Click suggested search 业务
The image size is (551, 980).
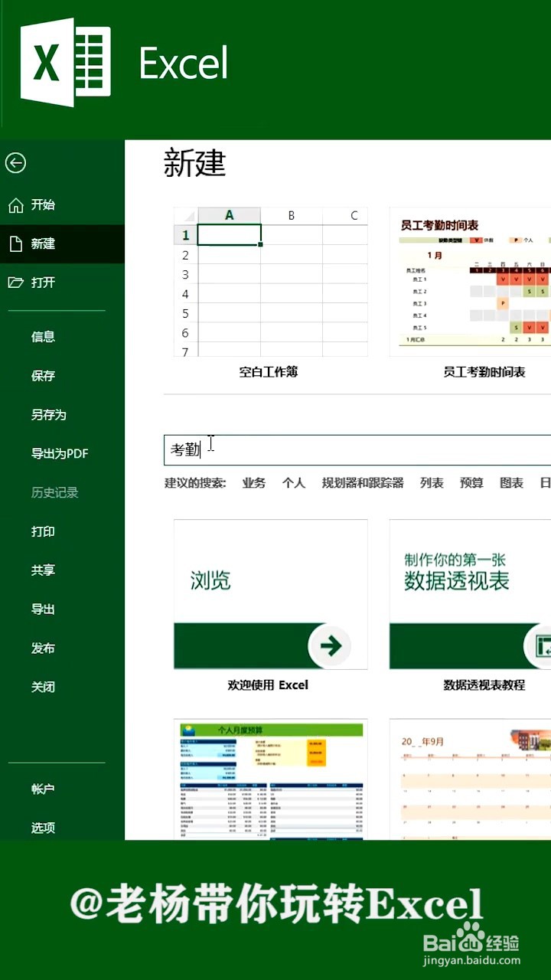[254, 483]
